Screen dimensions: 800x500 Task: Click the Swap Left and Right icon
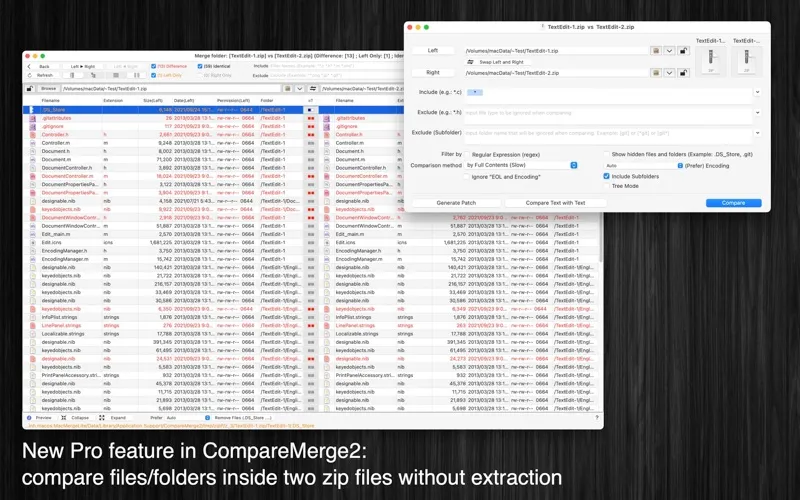coord(470,62)
